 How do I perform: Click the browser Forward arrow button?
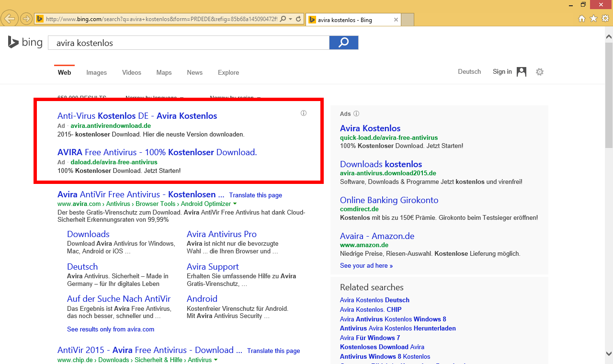(x=26, y=19)
